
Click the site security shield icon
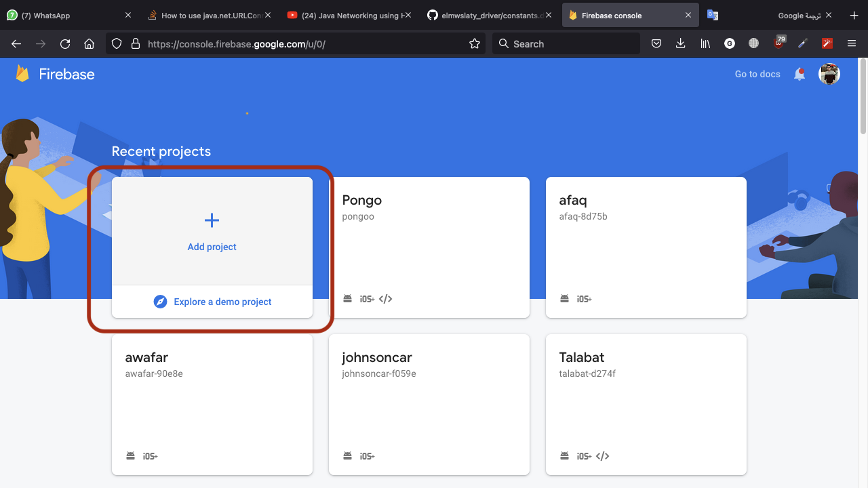click(117, 43)
